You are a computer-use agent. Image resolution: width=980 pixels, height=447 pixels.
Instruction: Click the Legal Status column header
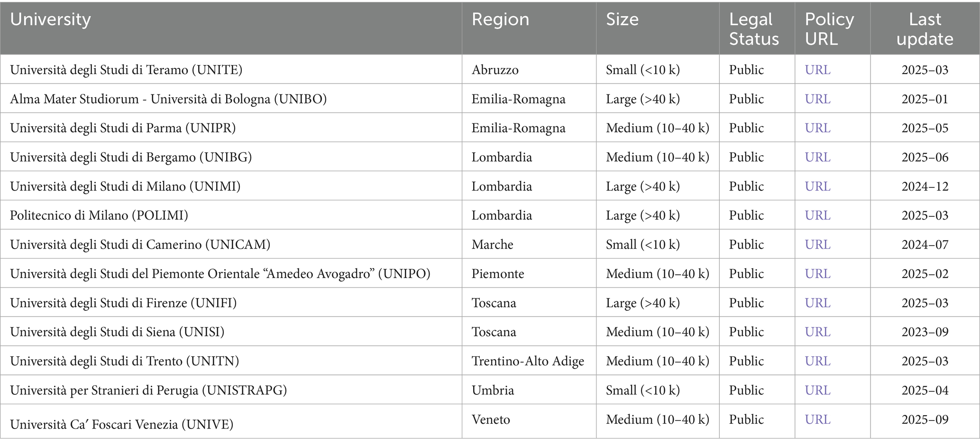coord(754,29)
